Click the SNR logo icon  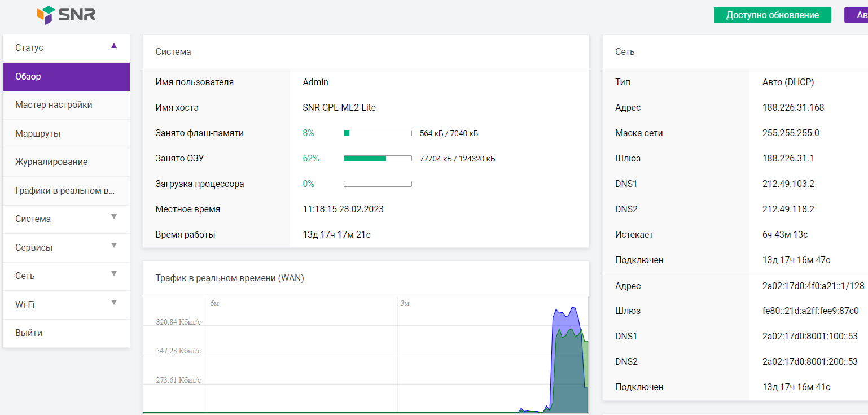(45, 15)
